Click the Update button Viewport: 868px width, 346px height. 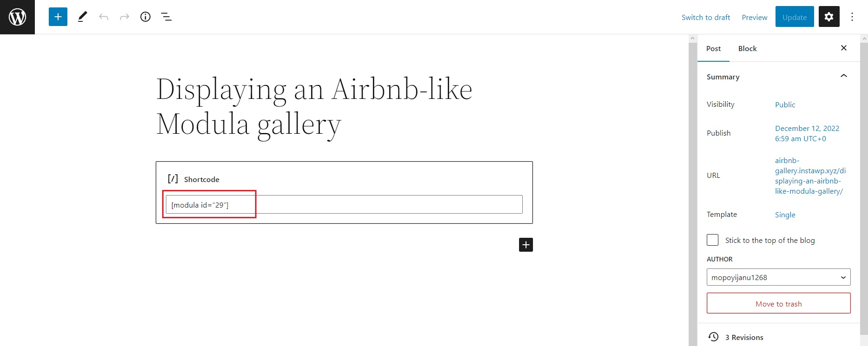794,17
